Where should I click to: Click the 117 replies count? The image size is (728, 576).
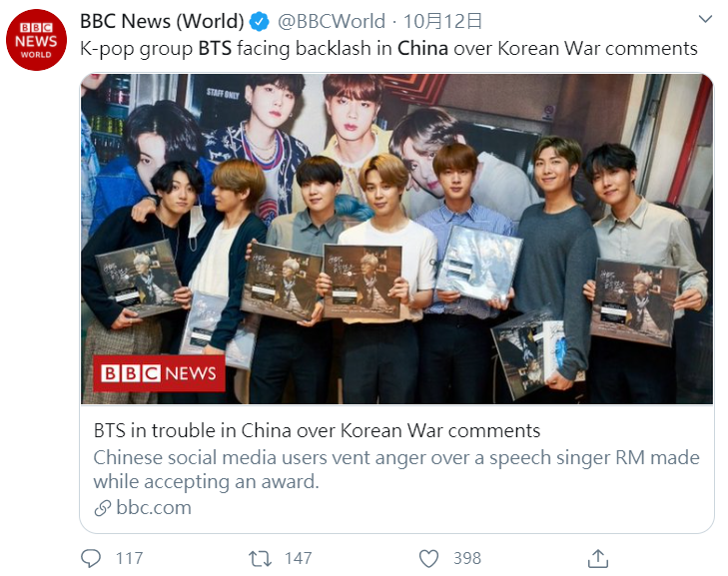(129, 558)
